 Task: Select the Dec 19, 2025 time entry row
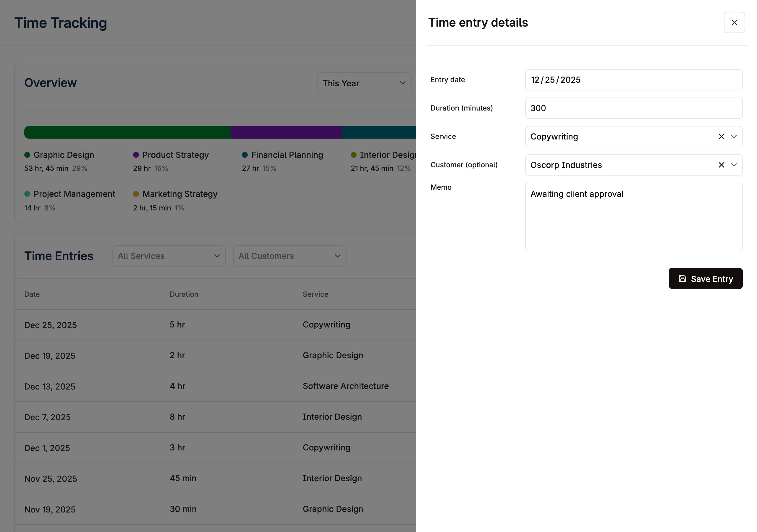215,356
